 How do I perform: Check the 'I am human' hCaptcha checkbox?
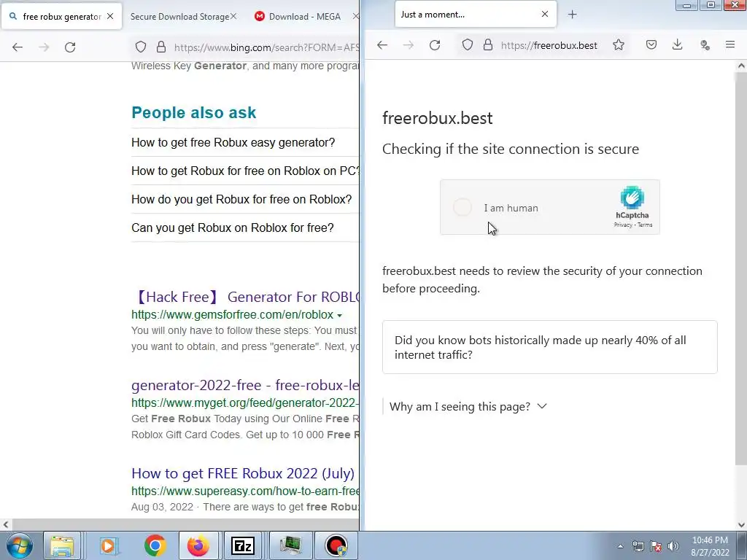coord(462,208)
